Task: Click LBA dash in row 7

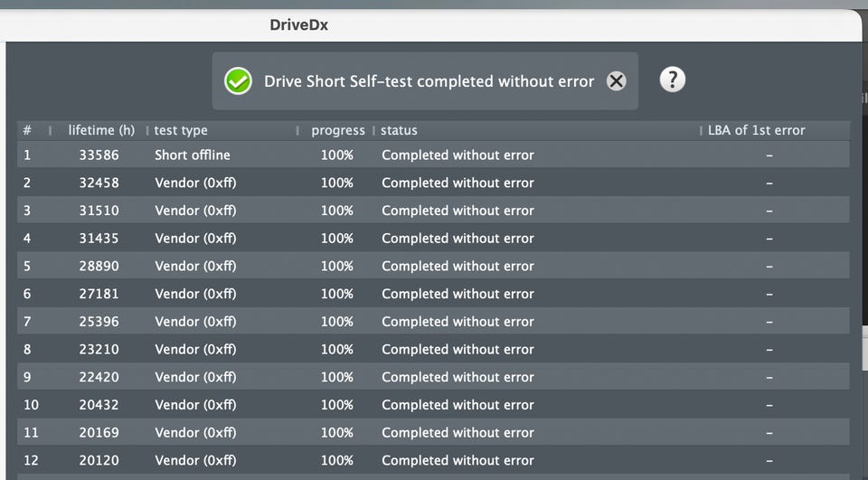Action: [x=769, y=322]
